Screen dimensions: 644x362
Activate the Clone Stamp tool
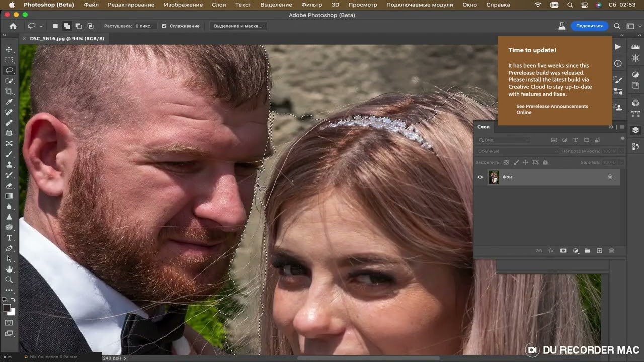[9, 164]
